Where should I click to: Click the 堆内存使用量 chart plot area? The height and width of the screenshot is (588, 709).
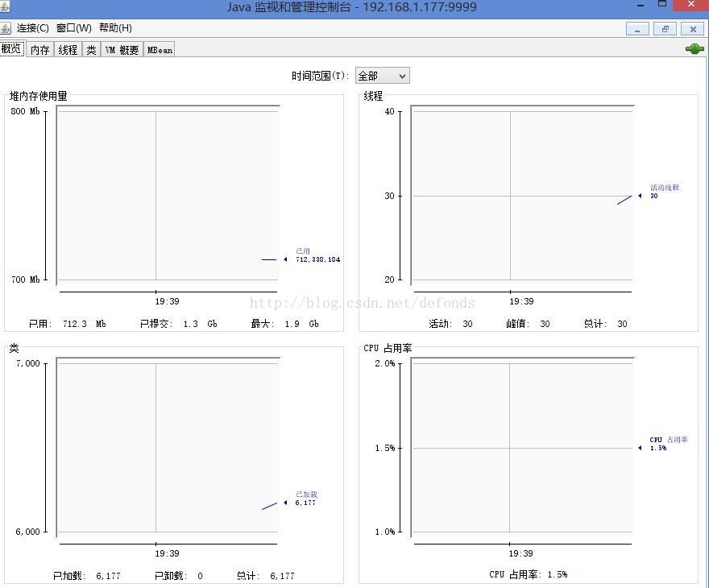click(168, 195)
